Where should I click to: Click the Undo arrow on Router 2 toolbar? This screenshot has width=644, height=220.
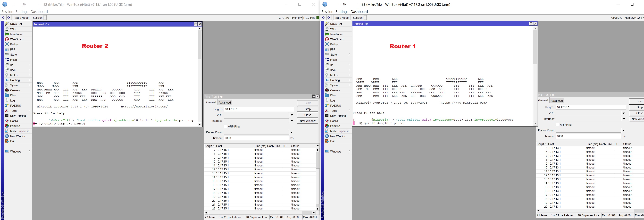click(x=3, y=18)
